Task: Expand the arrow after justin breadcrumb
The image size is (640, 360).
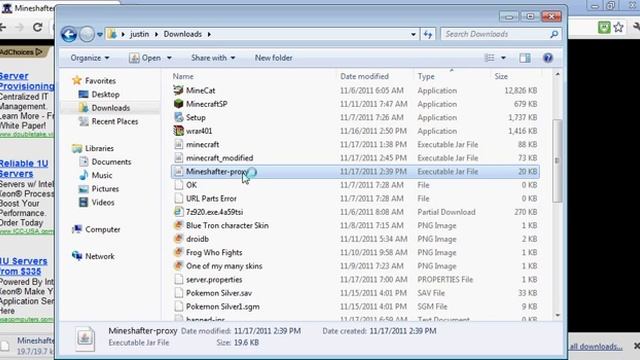Action: tap(156, 34)
